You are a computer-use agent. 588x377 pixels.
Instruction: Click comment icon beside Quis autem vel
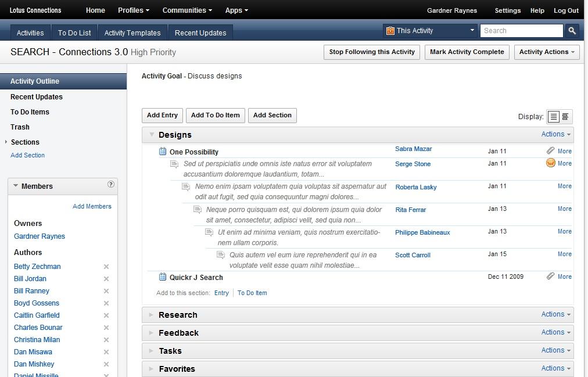(221, 255)
